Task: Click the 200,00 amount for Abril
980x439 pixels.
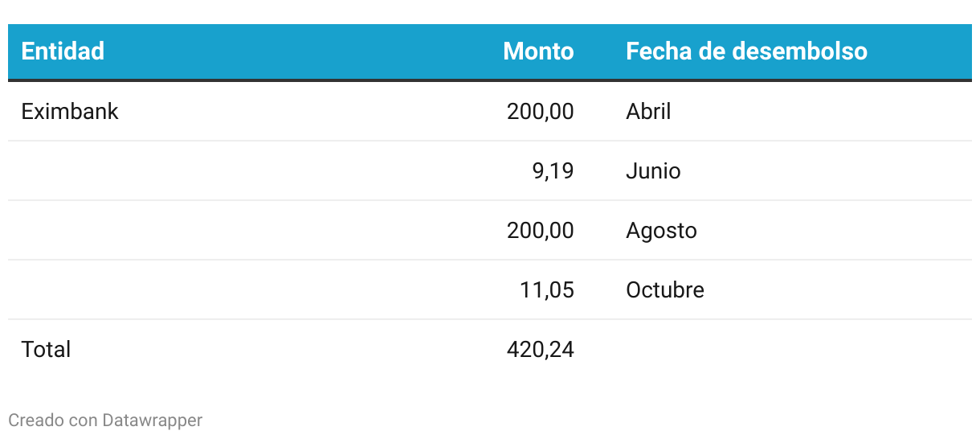Action: coord(540,112)
